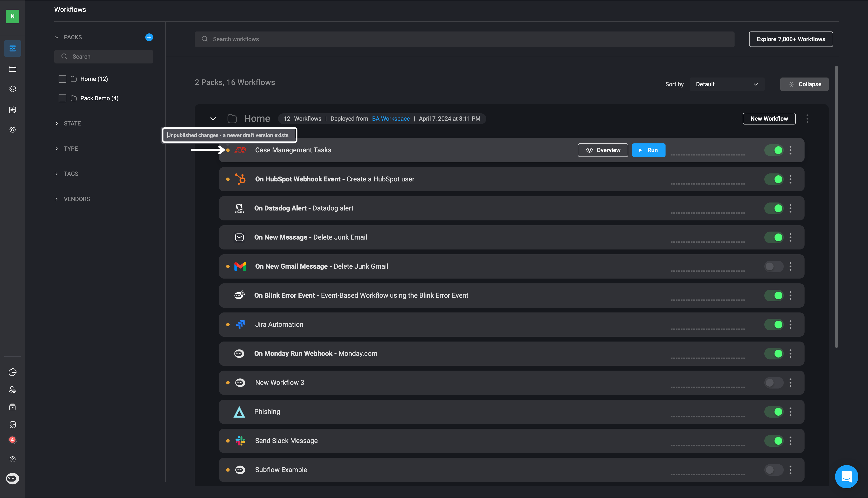Click the Home pack folder icon in header
The image size is (868, 498).
[232, 119]
